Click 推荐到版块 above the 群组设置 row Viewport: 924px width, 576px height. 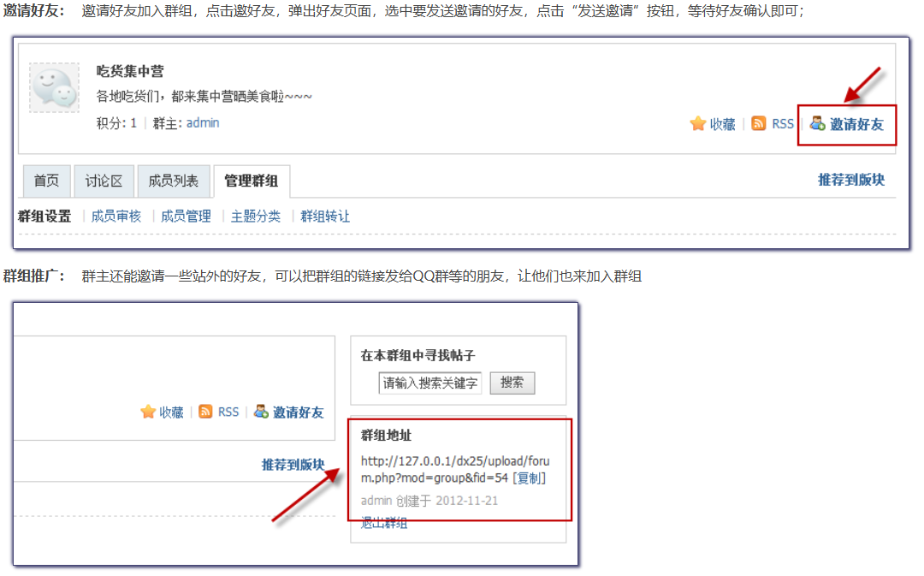(x=850, y=180)
